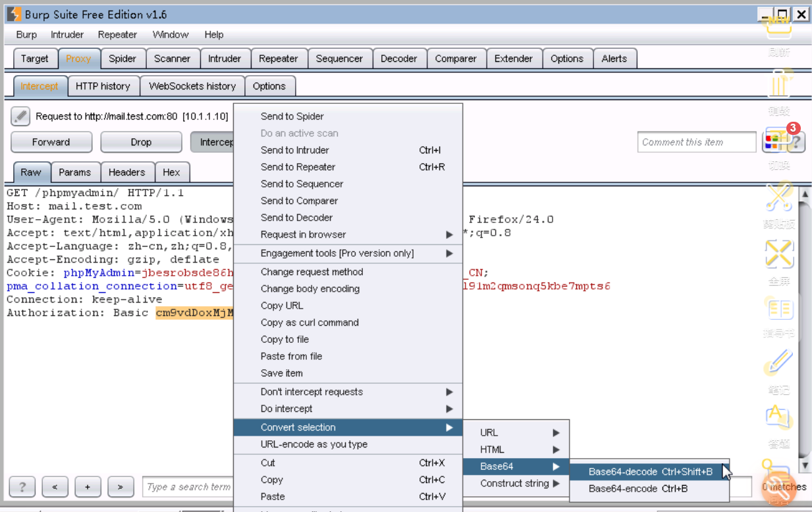812x512 pixels.
Task: Choose Paste from file
Action: click(x=348, y=356)
